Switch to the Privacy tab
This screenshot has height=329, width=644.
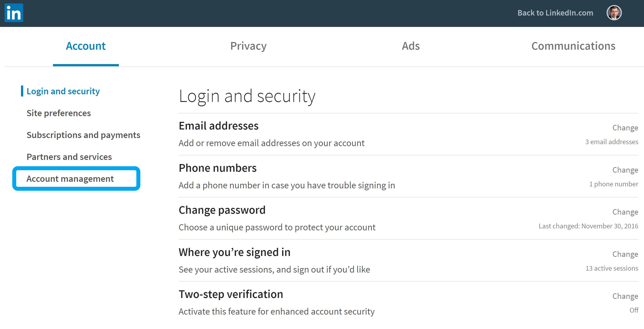[x=248, y=46]
